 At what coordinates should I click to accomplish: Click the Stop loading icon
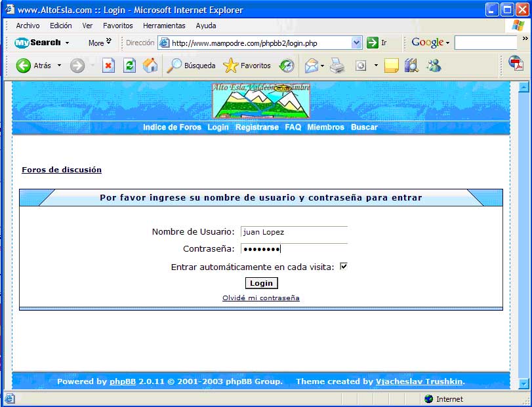(x=109, y=66)
